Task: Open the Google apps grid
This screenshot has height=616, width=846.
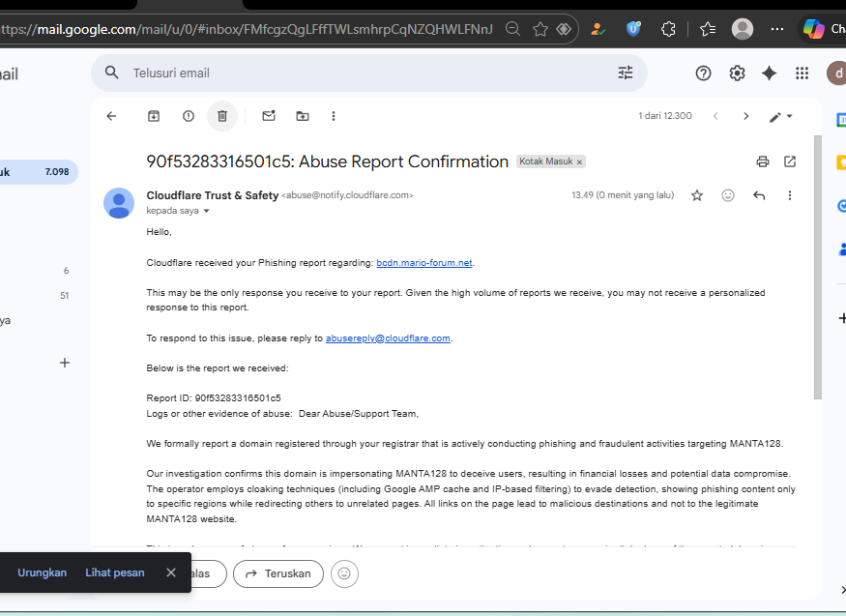Action: (x=802, y=73)
